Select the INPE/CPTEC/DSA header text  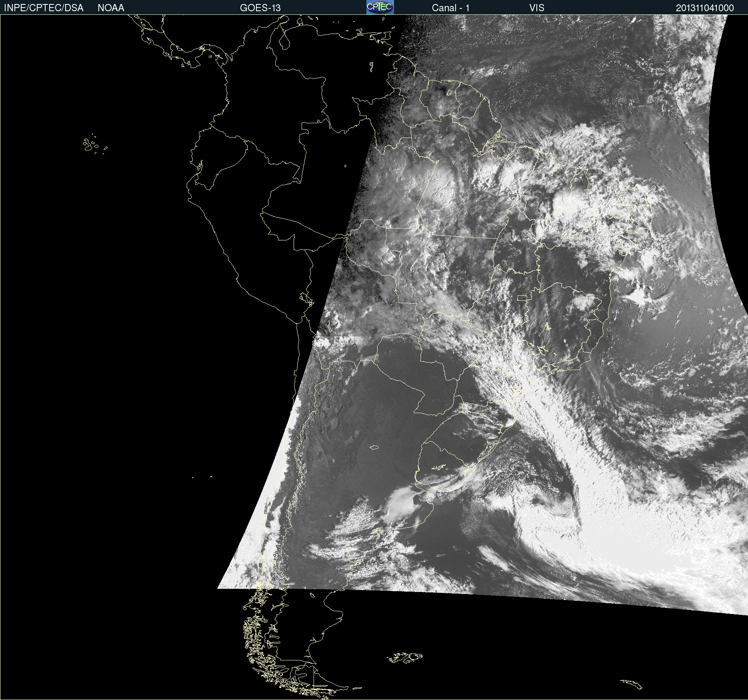44,8
